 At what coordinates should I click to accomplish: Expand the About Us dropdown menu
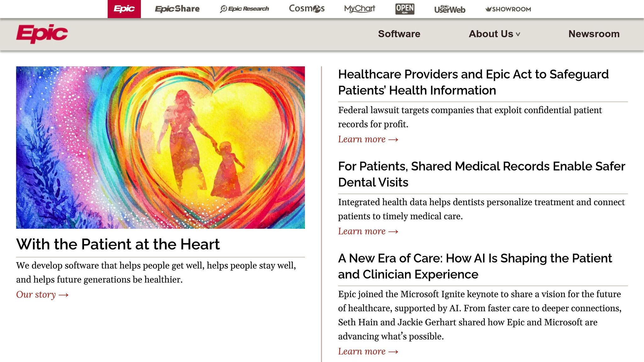click(494, 34)
